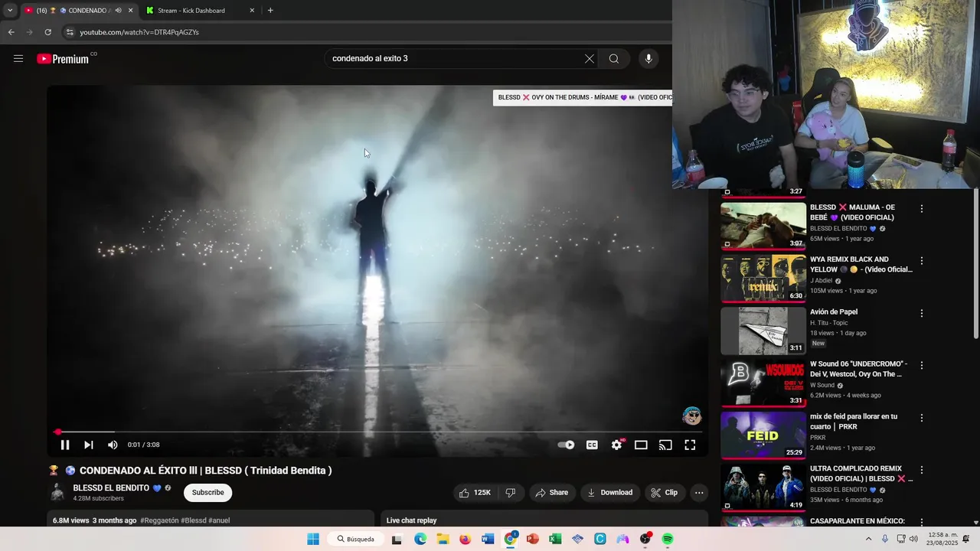Open the Búsqueda taskbar search box
980x551 pixels.
(x=356, y=539)
